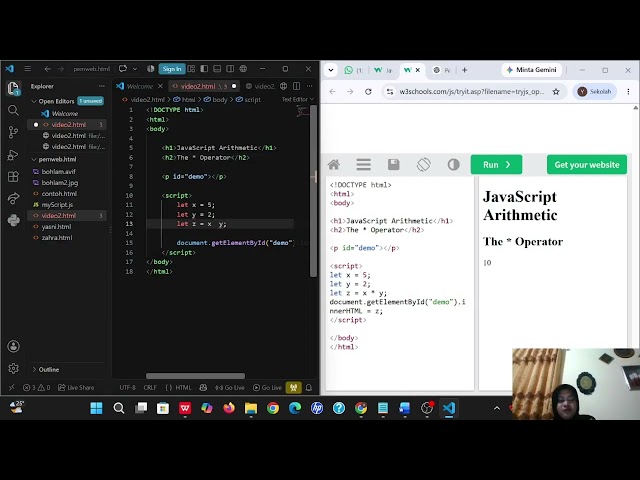Go back with VS Code navigation arrow
640x480 pixels.
(47, 69)
